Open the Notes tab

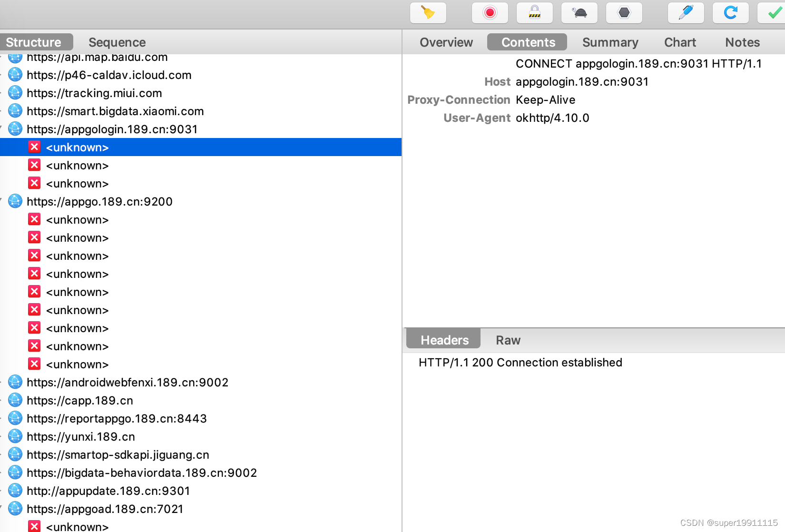pos(743,42)
